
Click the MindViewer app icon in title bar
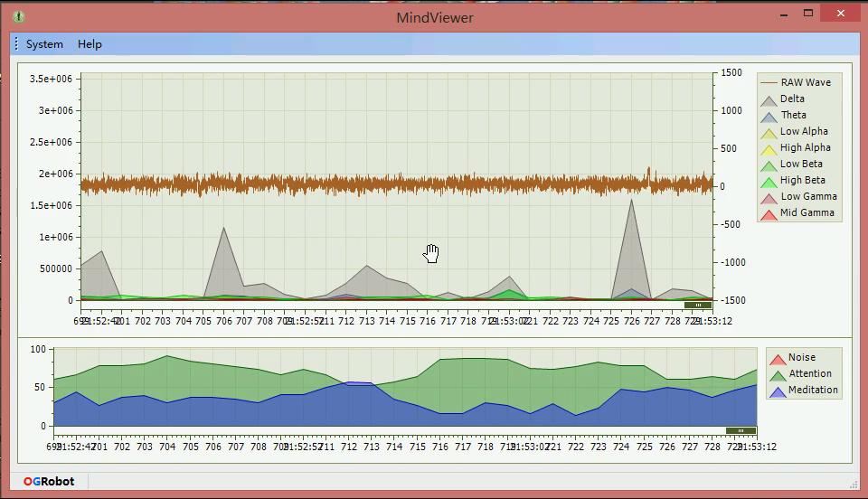(19, 16)
